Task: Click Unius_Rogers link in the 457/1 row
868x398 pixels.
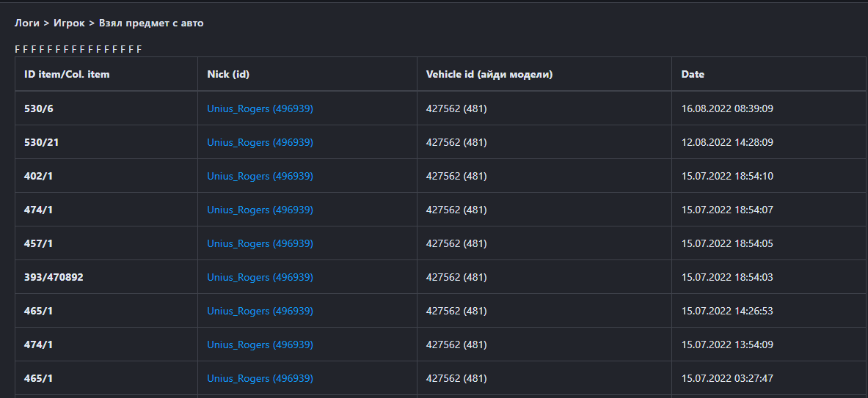Action: pos(260,243)
